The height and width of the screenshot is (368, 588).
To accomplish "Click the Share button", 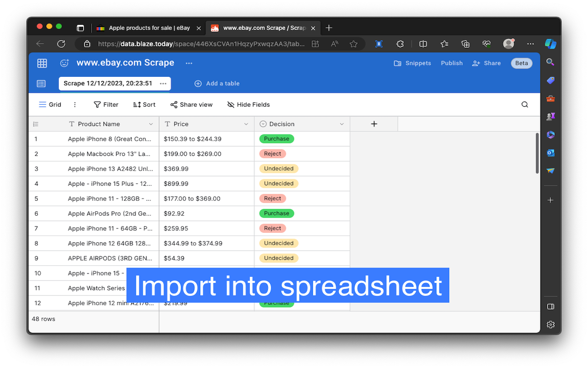I will (486, 63).
